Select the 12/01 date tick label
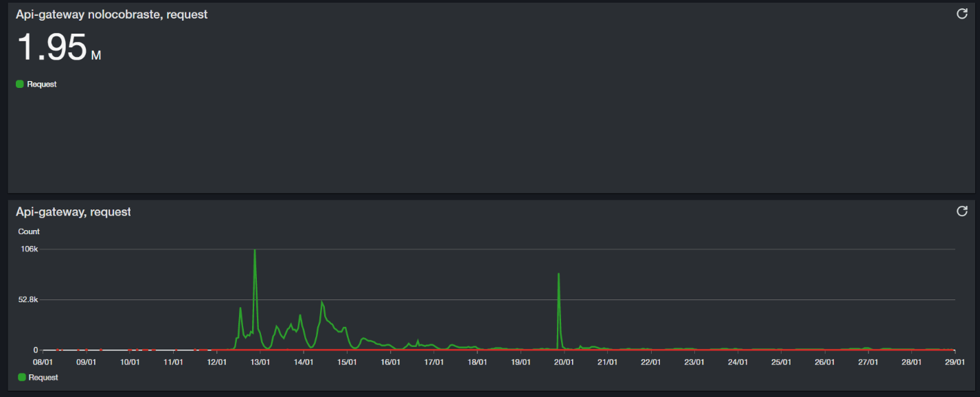The image size is (980, 397). [216, 362]
